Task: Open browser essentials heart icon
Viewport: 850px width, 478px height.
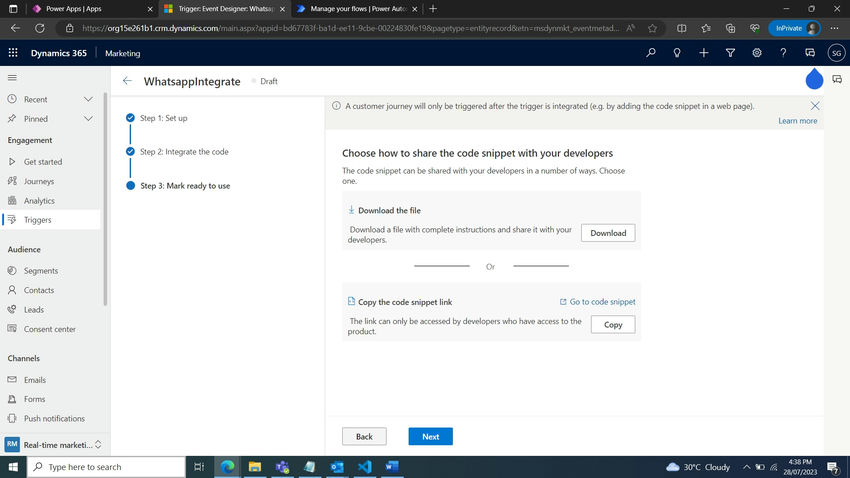Action: [755, 28]
